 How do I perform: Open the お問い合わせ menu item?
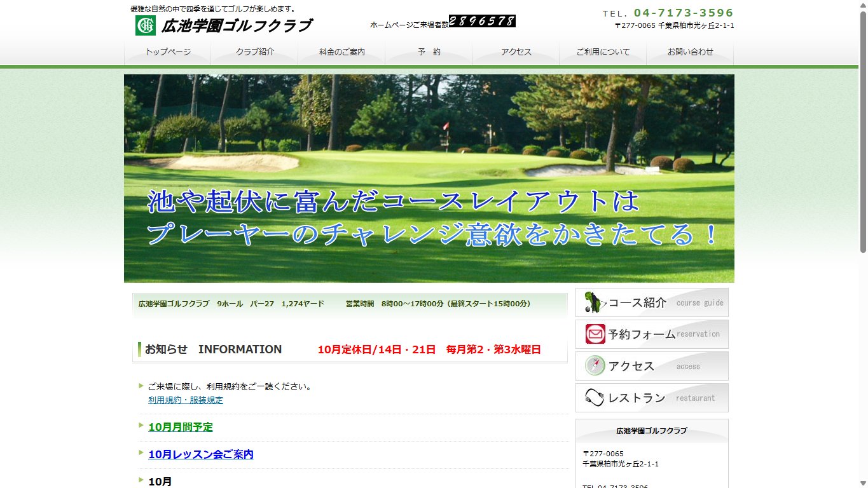click(x=691, y=52)
